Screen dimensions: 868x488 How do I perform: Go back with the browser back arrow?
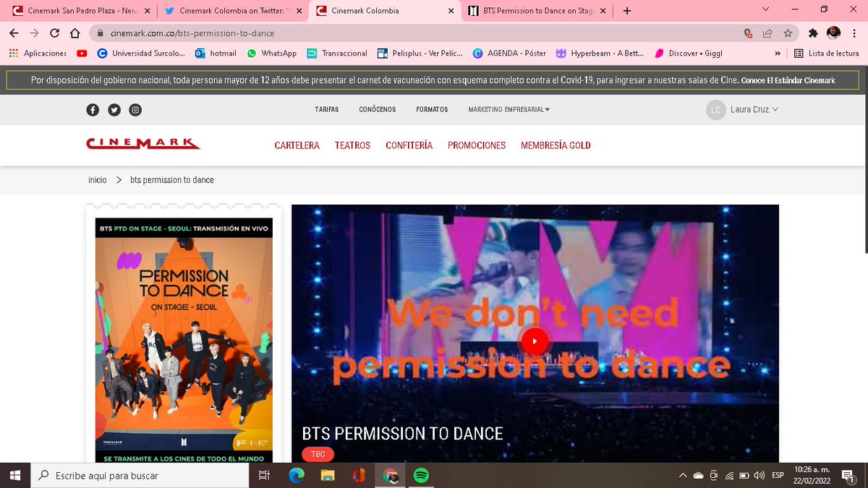coord(14,33)
